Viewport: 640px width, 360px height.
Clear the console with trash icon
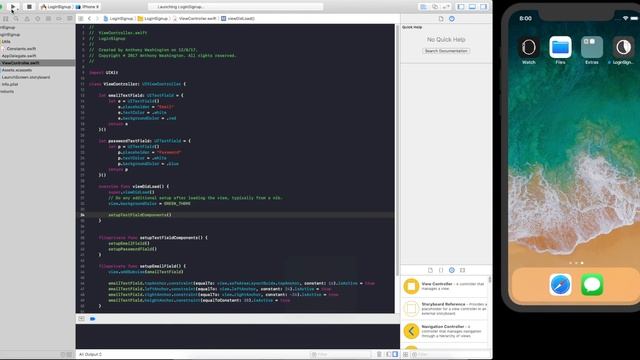(x=379, y=355)
